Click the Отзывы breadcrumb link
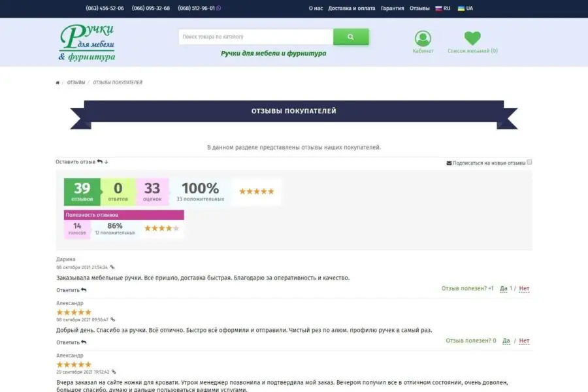Screen dimensions: 588x392 [76, 83]
